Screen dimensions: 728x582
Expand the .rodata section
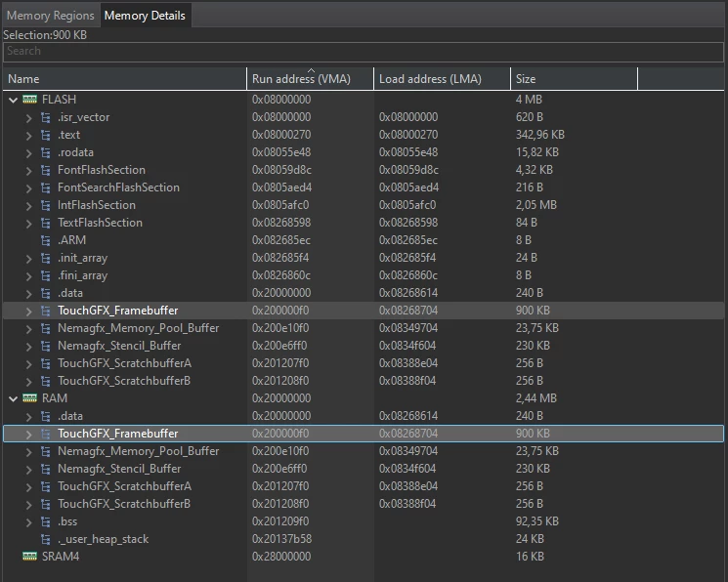click(x=28, y=152)
